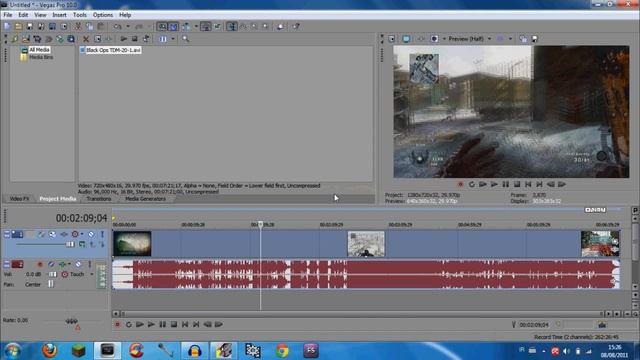
Task: Select the Media Bins folder
Action: [41, 57]
